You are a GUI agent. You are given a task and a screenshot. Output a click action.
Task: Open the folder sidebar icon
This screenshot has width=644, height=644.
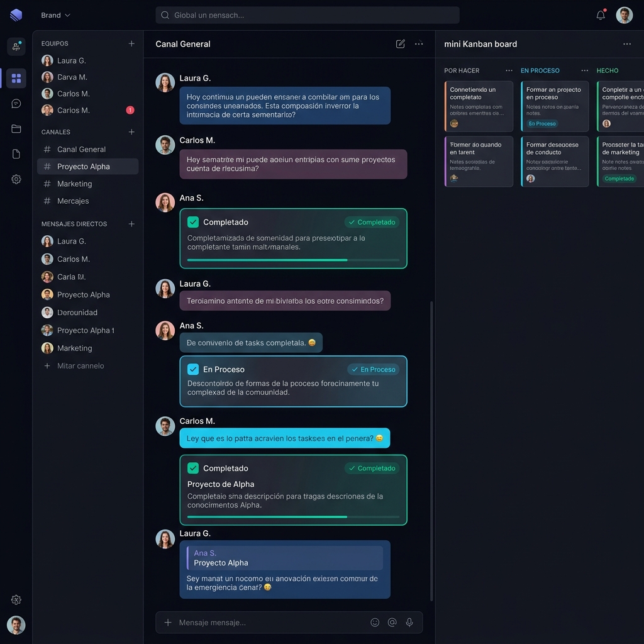(16, 129)
